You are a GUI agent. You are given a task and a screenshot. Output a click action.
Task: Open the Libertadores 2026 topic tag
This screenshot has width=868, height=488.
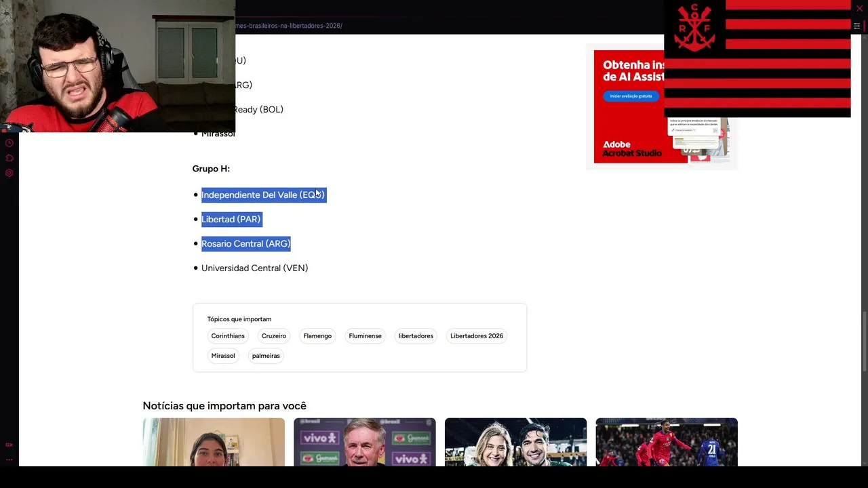(477, 336)
